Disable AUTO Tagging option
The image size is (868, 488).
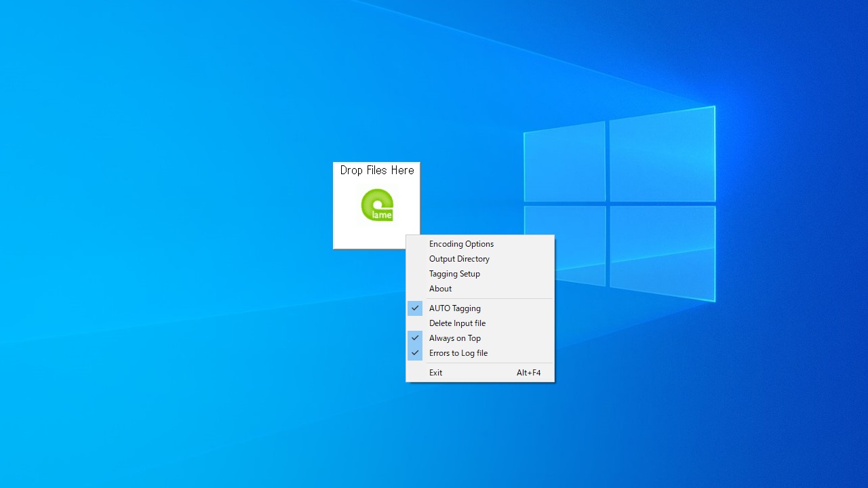point(480,308)
